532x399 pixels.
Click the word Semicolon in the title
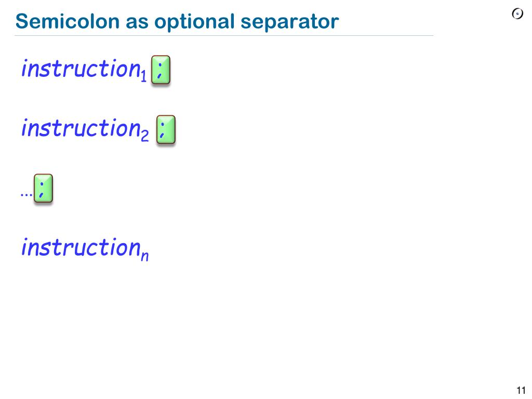[x=68, y=21]
